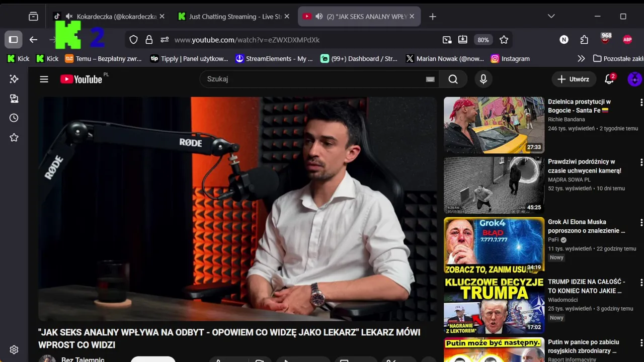The image size is (644, 362).
Task: Expand the list all tabs chevron
Action: pos(551,16)
